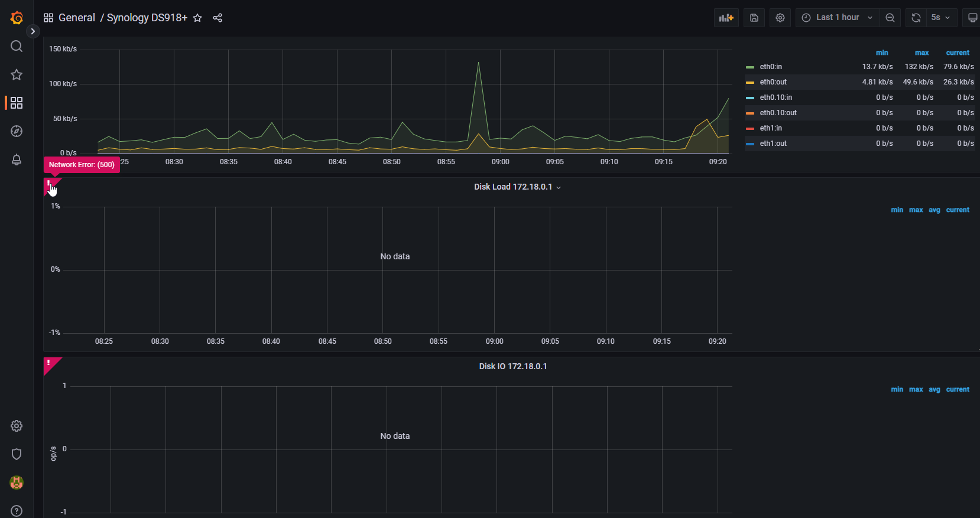Click the Grafana logo home icon
Image resolution: width=980 pixels, height=518 pixels.
coord(17,18)
